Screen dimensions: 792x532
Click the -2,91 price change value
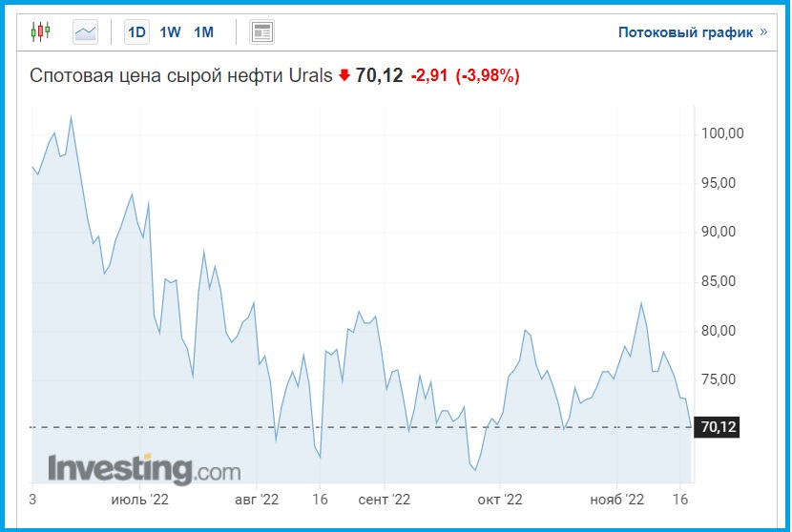[x=430, y=76]
